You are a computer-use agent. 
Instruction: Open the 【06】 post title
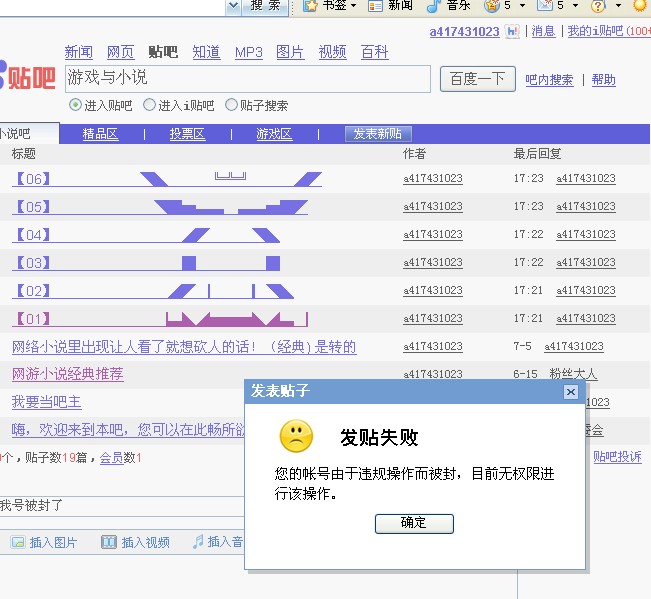[167, 179]
